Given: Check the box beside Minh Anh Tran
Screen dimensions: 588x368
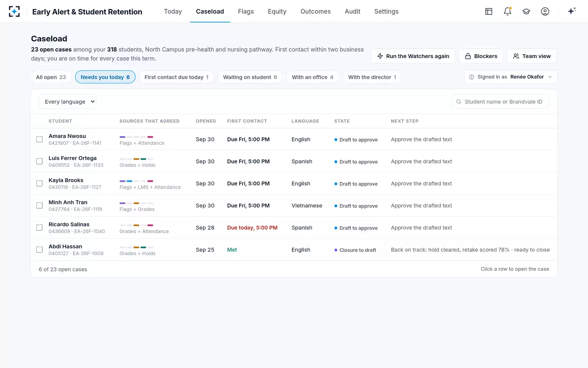Looking at the screenshot, I should click(40, 206).
